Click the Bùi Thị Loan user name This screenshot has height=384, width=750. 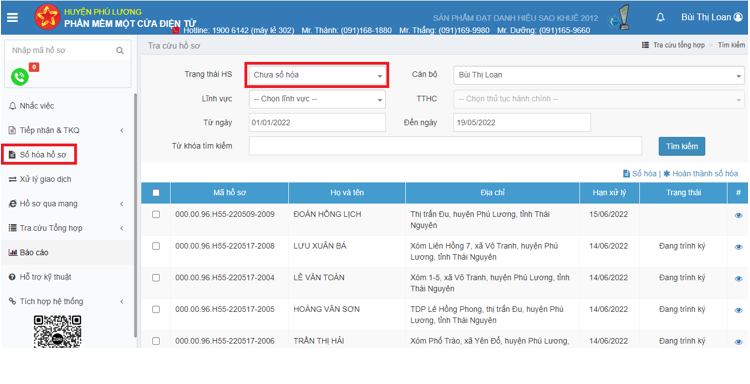(706, 17)
